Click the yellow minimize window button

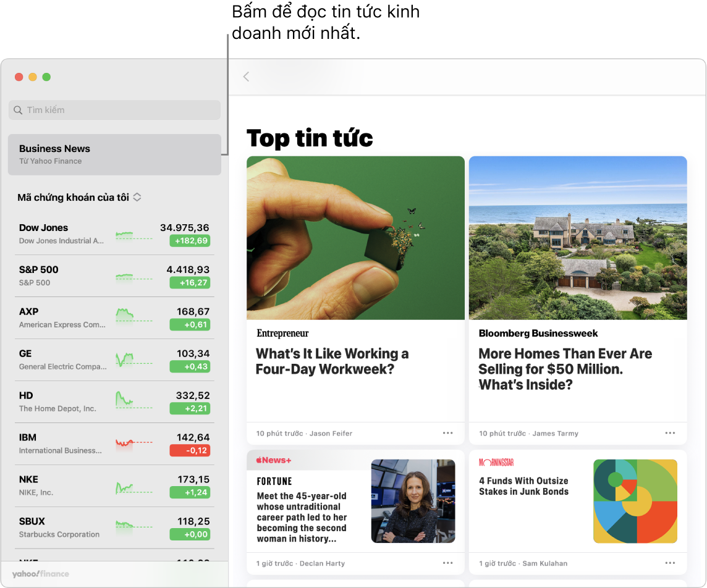(x=33, y=77)
